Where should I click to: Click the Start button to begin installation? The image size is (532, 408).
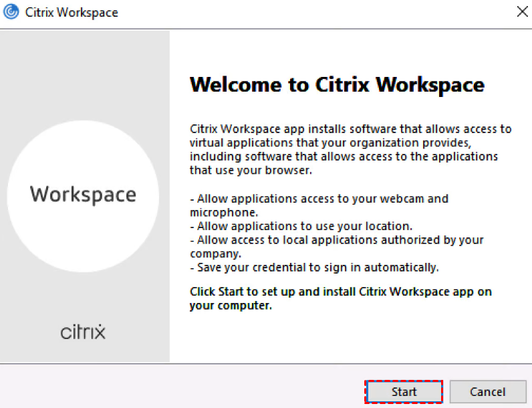point(404,392)
